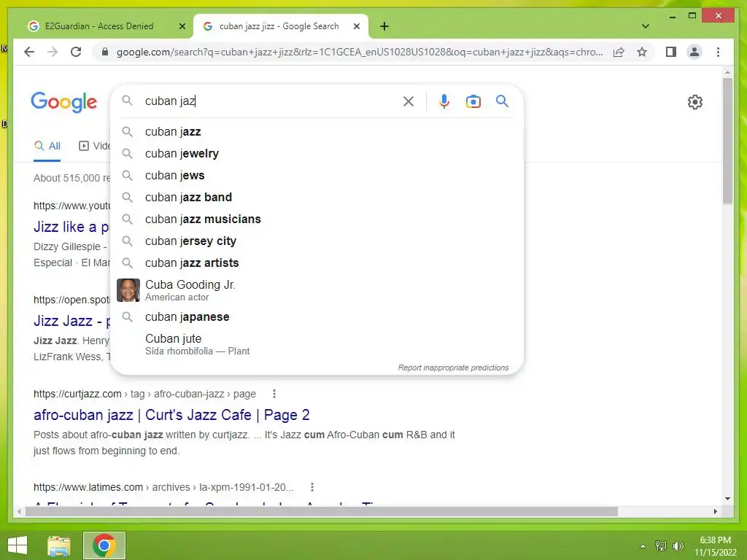Open Google quick settings gear
747x560 pixels.
pos(694,101)
